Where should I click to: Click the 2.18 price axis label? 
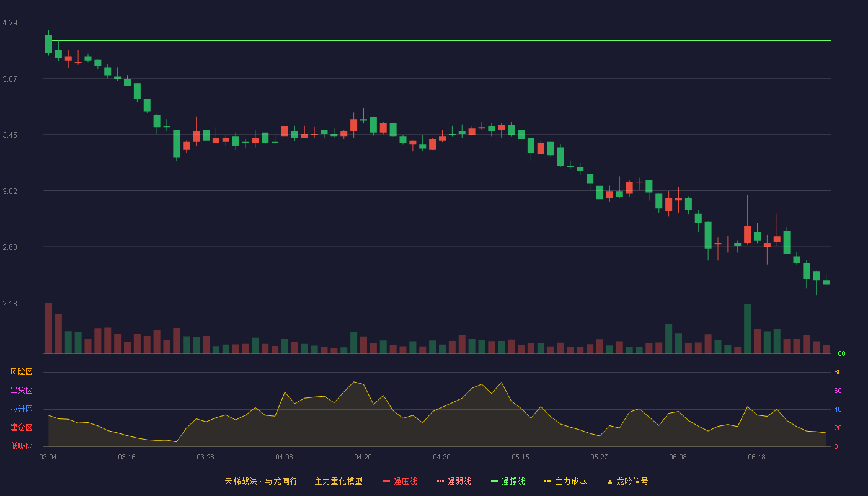pos(10,304)
